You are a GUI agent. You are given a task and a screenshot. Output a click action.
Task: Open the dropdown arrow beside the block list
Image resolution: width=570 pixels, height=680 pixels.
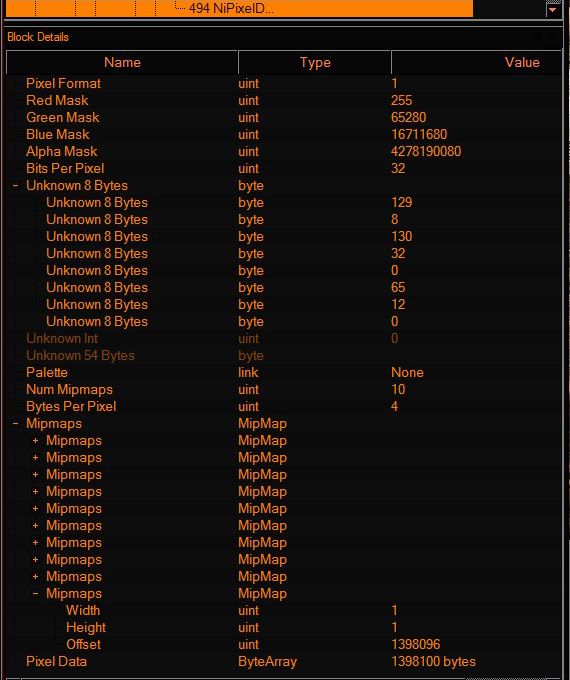pos(553,9)
